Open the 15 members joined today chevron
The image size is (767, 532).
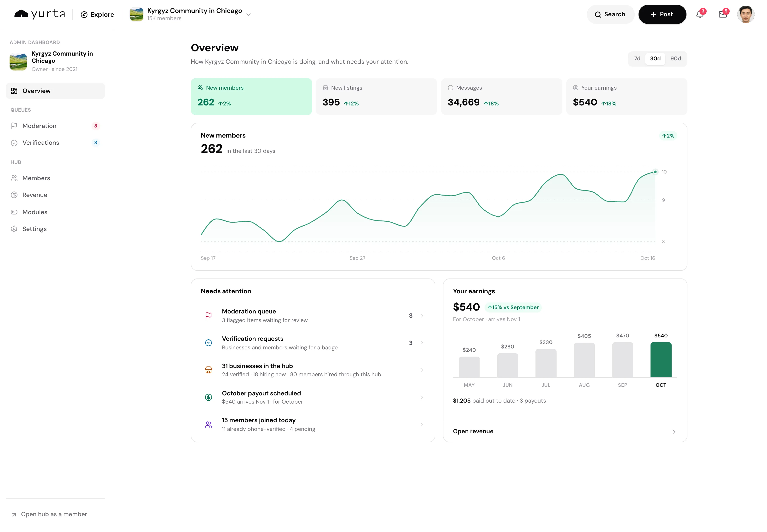(422, 425)
